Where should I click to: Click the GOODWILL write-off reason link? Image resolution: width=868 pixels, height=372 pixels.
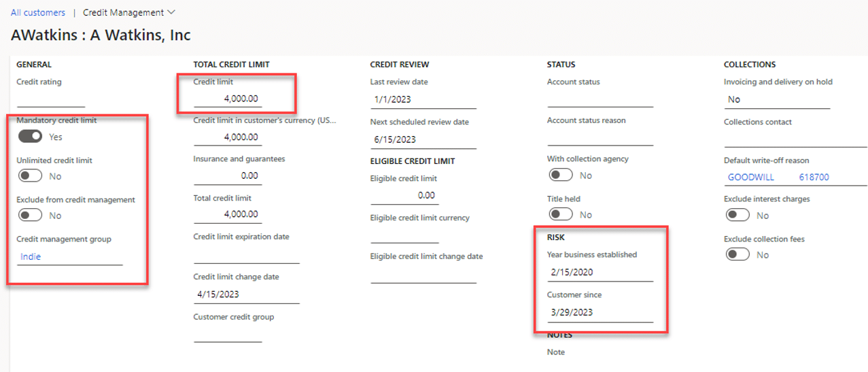click(x=750, y=177)
